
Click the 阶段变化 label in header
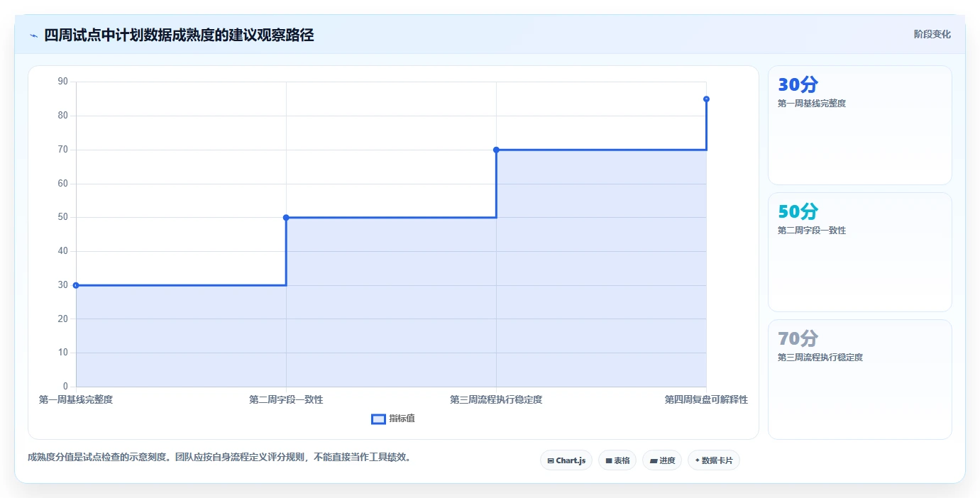pyautogui.click(x=932, y=34)
